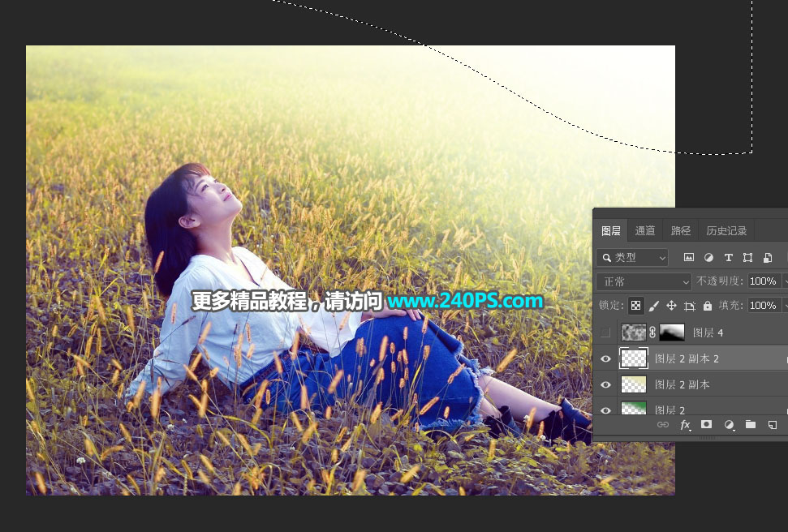Lock all padlock icon
Viewport: 788px width, 532px height.
(708, 306)
